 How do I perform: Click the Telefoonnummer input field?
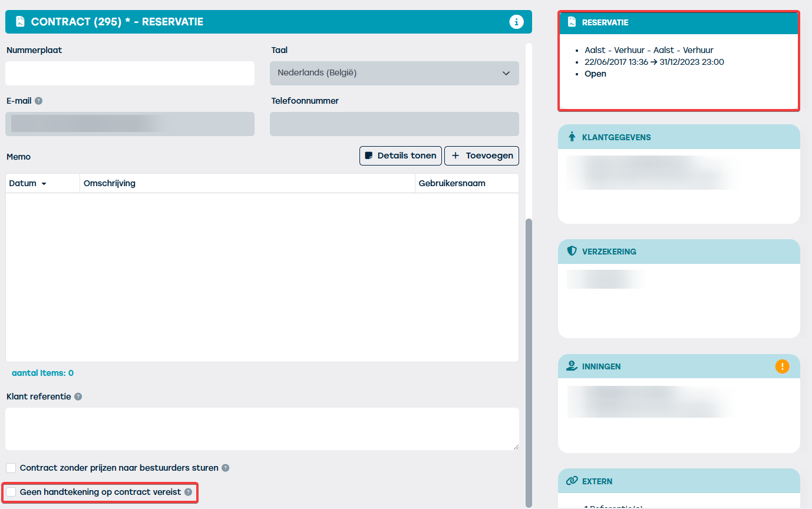pyautogui.click(x=394, y=124)
